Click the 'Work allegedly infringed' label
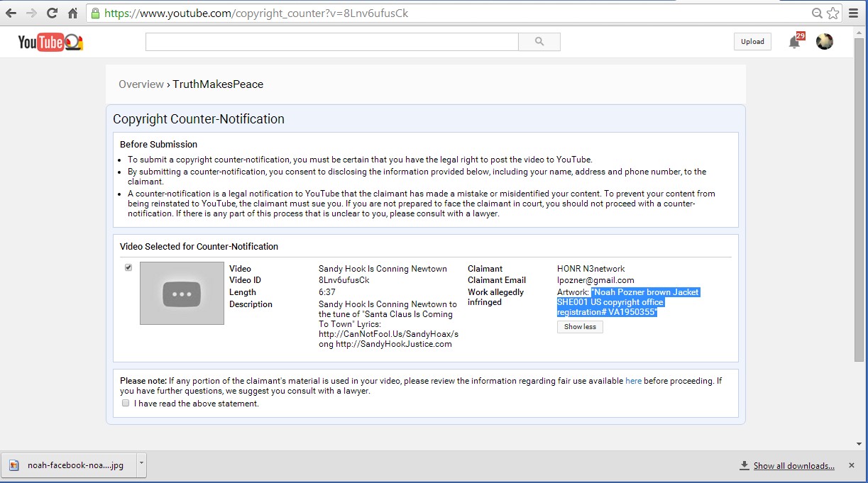 click(x=495, y=297)
